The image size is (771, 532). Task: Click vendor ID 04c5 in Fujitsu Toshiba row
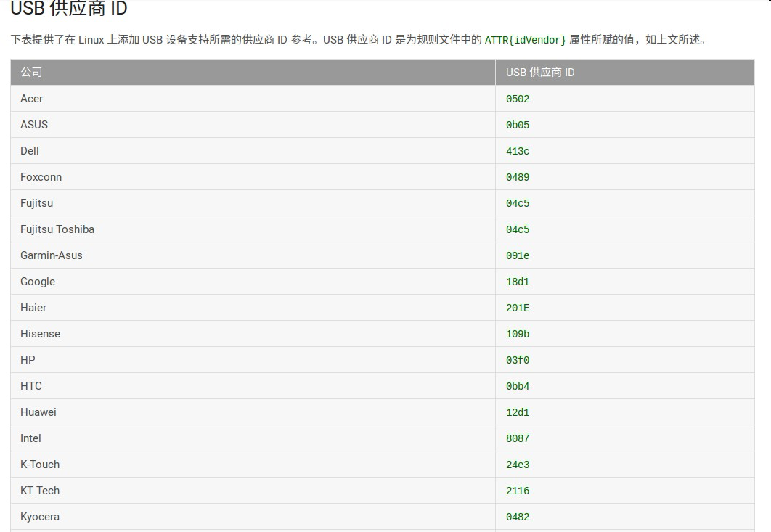pyautogui.click(x=518, y=229)
